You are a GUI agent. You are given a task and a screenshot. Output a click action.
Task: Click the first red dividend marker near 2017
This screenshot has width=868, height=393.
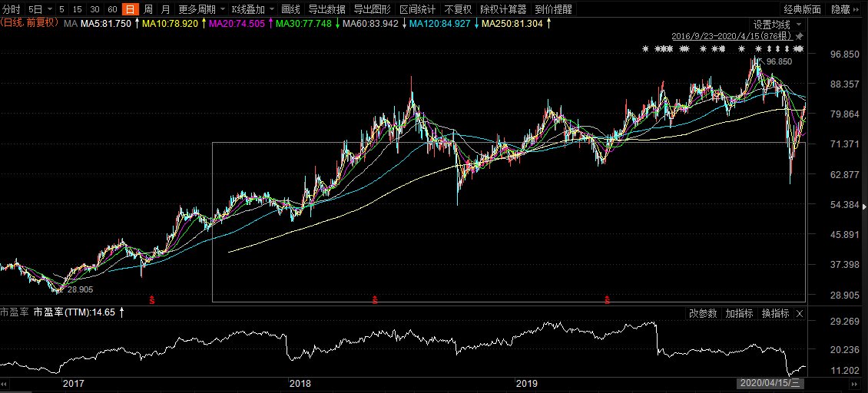[x=152, y=299]
